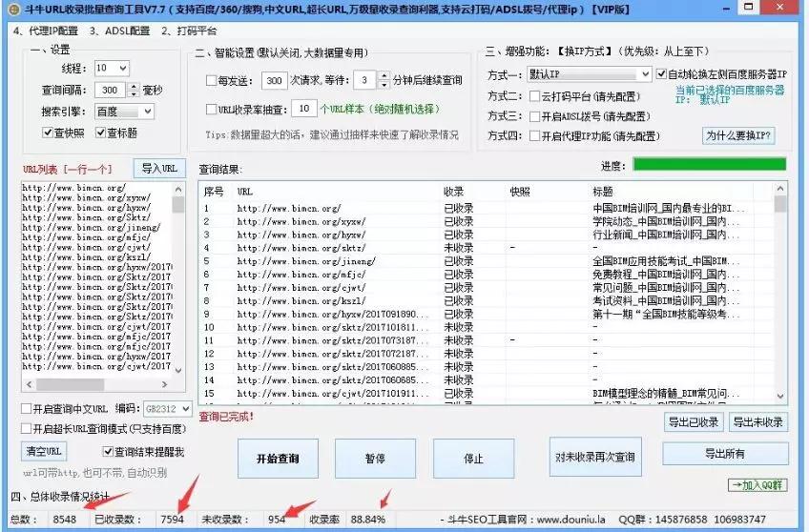
Task: Open the 代理IP配置 menu
Action: coord(45,31)
